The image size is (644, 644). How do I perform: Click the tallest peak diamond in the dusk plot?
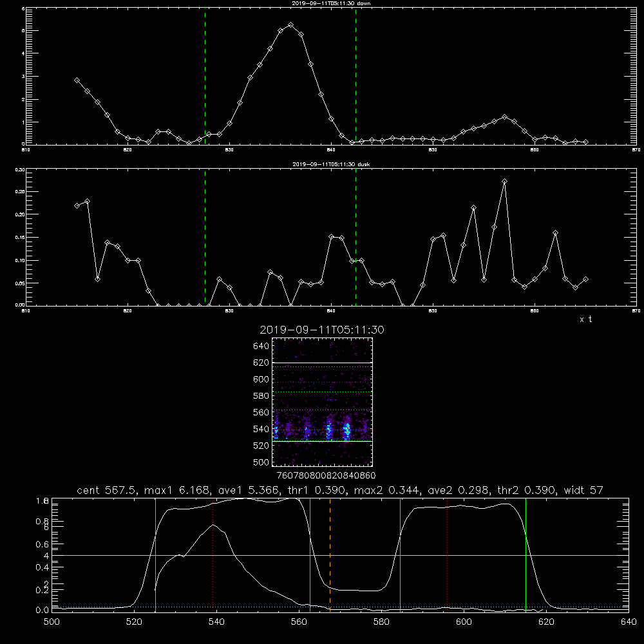click(x=505, y=181)
